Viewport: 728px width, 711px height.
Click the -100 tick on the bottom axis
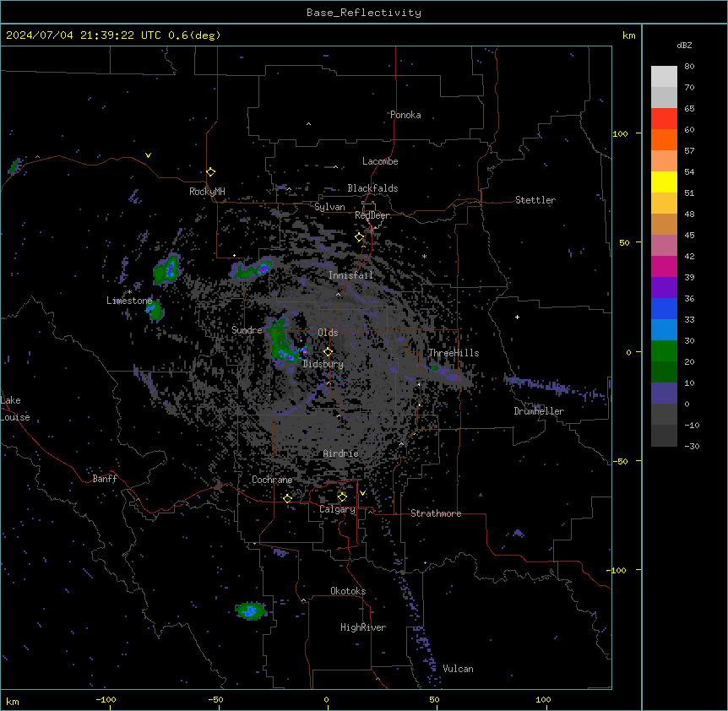tap(106, 699)
